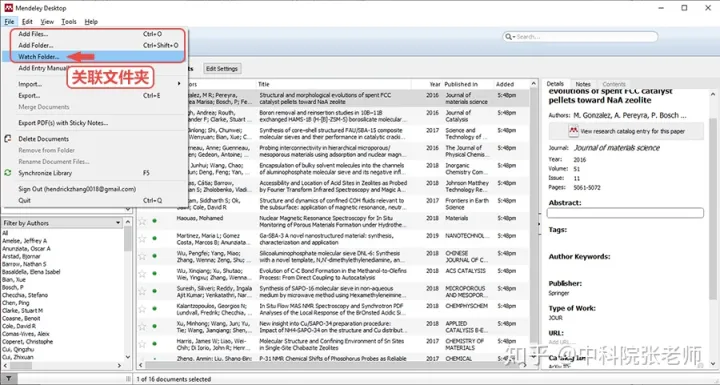This screenshot has width=720, height=385.
Task: Click the funnel filter icon in the status bar
Action: point(9,379)
